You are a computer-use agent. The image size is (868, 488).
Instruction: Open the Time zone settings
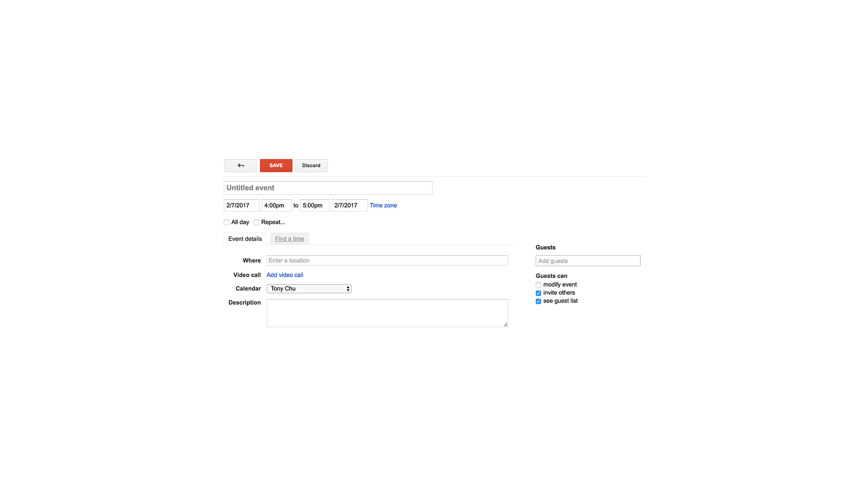(x=382, y=205)
